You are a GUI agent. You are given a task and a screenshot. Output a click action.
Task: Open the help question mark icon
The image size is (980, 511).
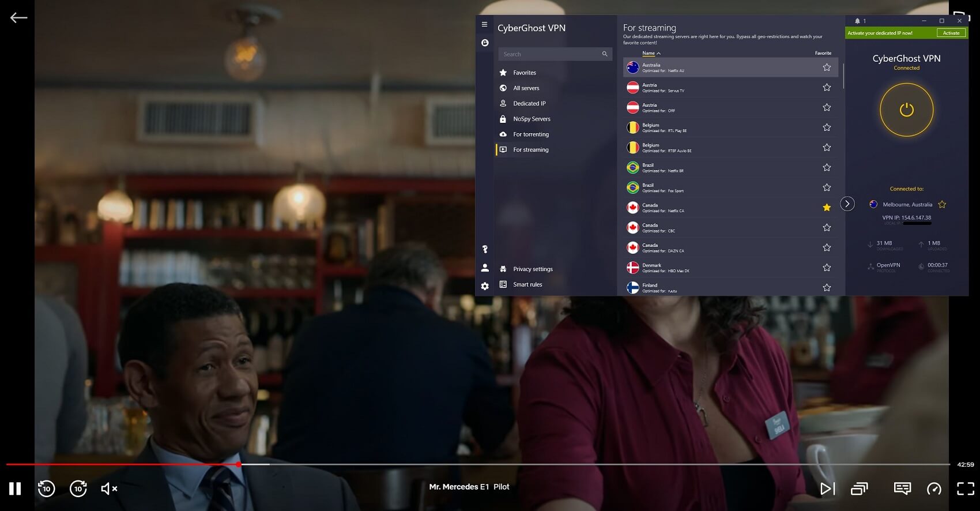[485, 249]
